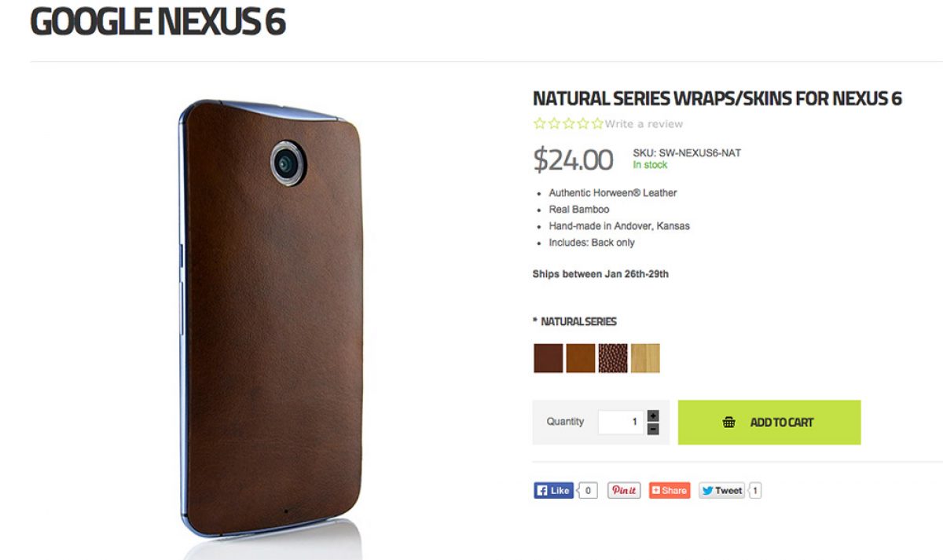The height and width of the screenshot is (560, 943).
Task: Increase quantity with the plus stepper
Action: (x=653, y=415)
